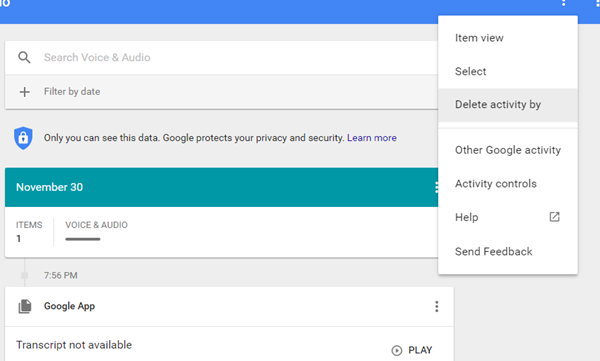Click the top bar three-dot overflow icon
Image resolution: width=600 pixels, height=361 pixels.
[564, 3]
